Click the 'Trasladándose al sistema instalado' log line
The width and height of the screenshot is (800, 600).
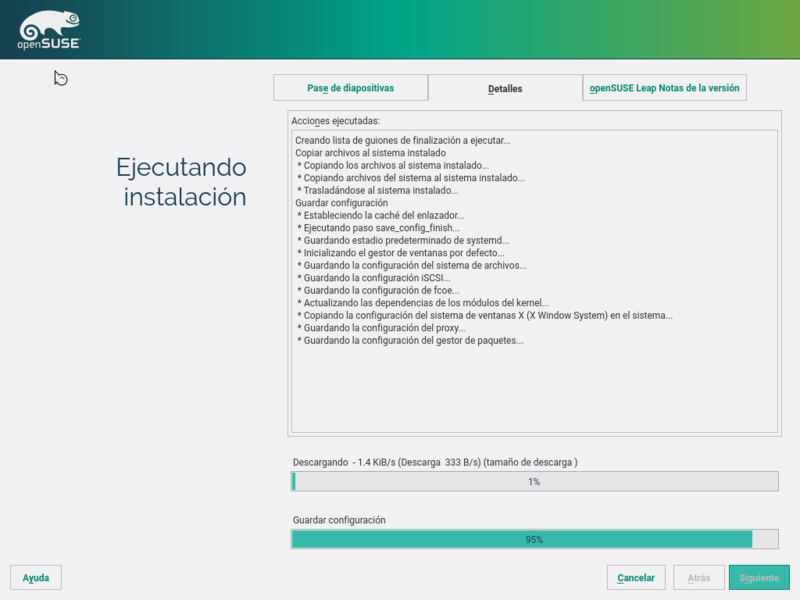pyautogui.click(x=380, y=190)
